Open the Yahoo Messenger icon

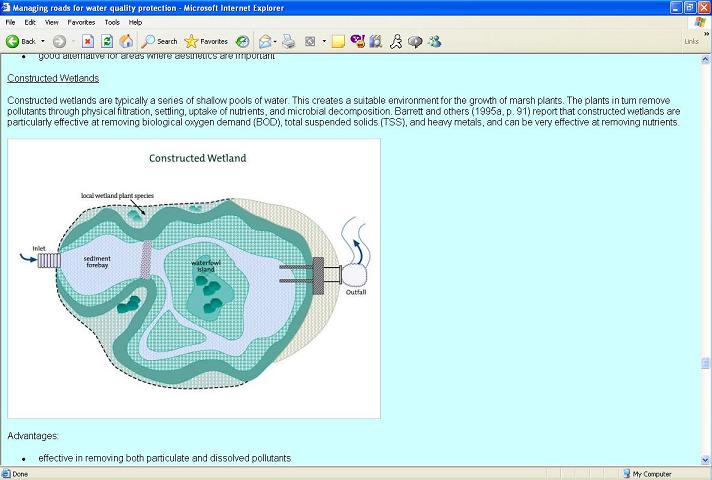(358, 42)
